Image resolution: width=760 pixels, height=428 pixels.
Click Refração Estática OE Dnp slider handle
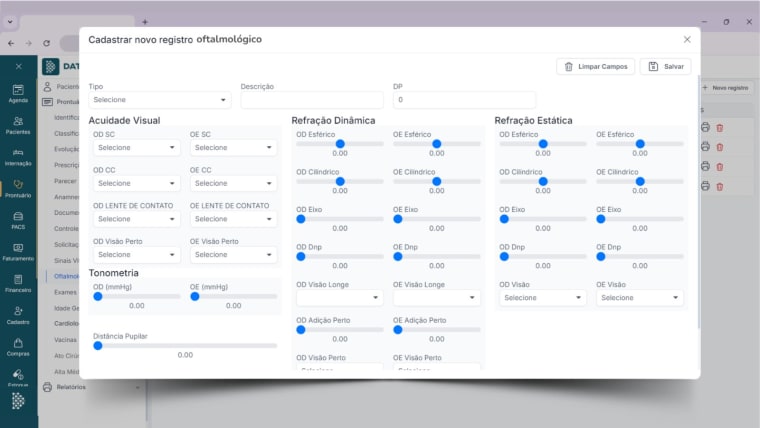click(x=601, y=256)
